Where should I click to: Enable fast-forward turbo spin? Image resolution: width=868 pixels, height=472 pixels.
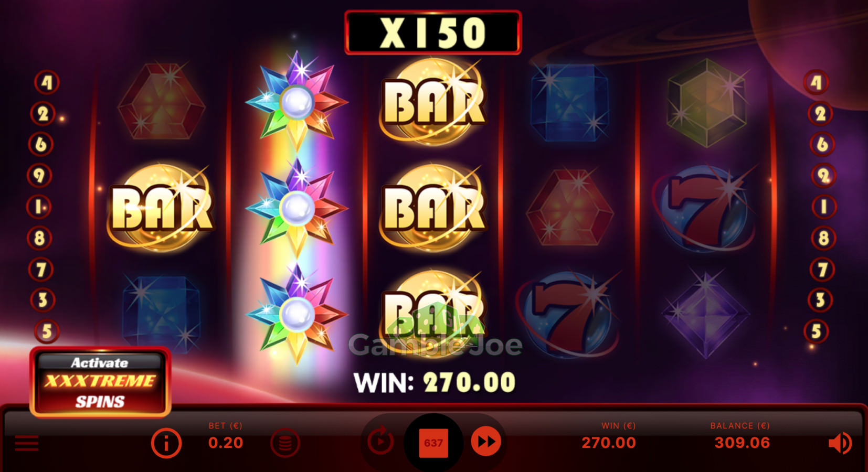tap(486, 442)
